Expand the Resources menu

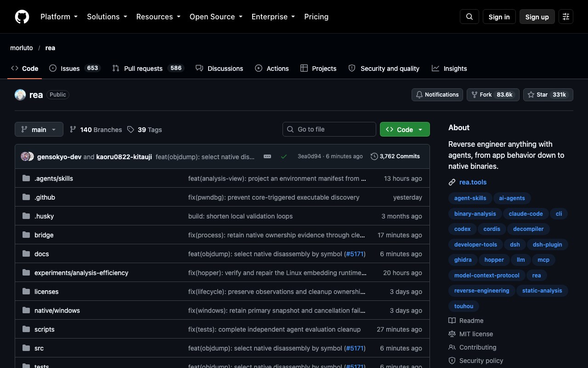click(158, 17)
